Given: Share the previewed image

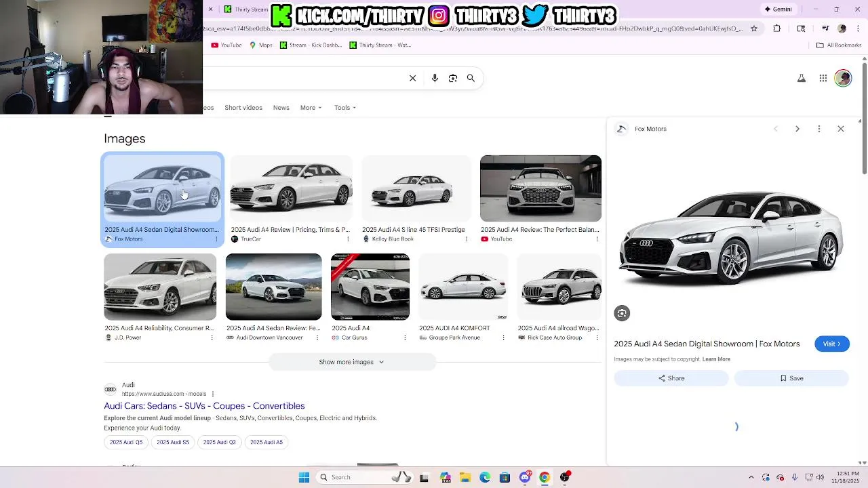Looking at the screenshot, I should pyautogui.click(x=671, y=378).
